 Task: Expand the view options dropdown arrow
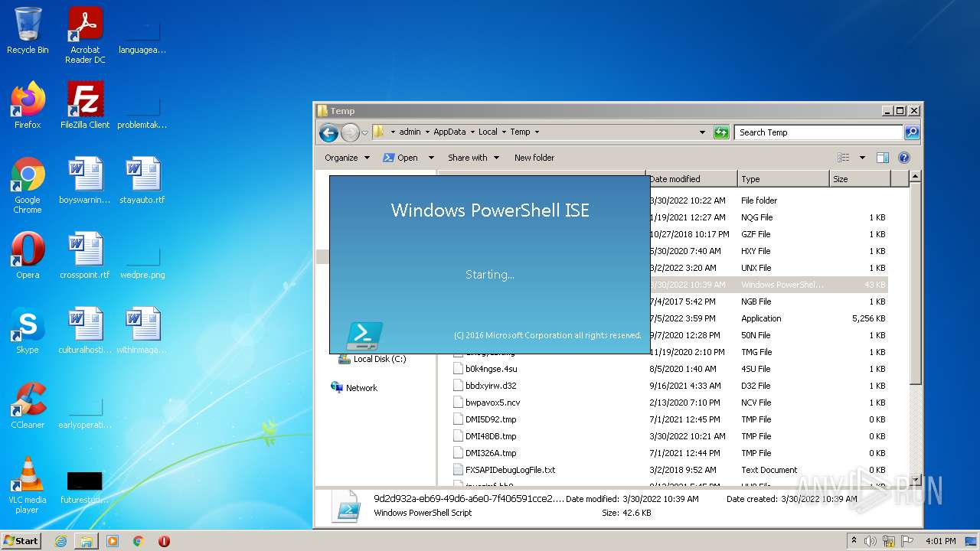(862, 158)
